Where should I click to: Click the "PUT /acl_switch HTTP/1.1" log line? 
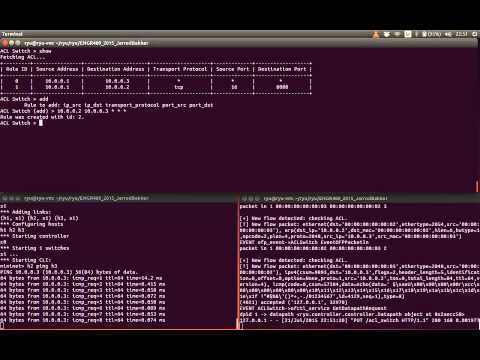click(359, 320)
